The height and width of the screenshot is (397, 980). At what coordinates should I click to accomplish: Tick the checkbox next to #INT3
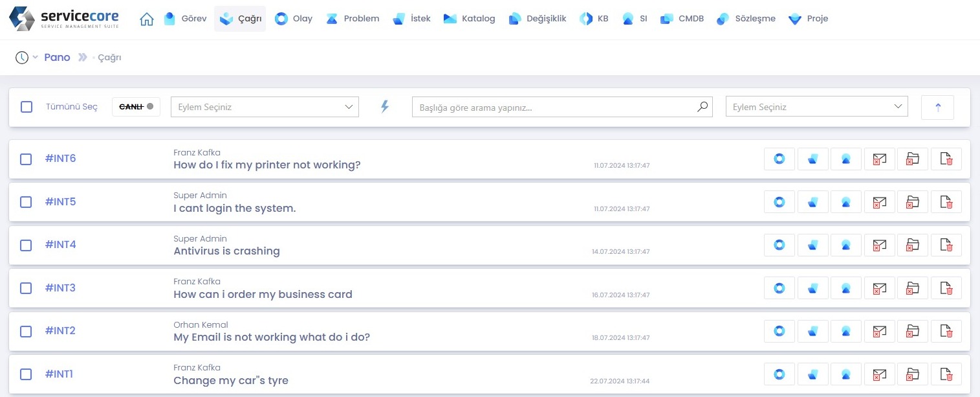[26, 288]
